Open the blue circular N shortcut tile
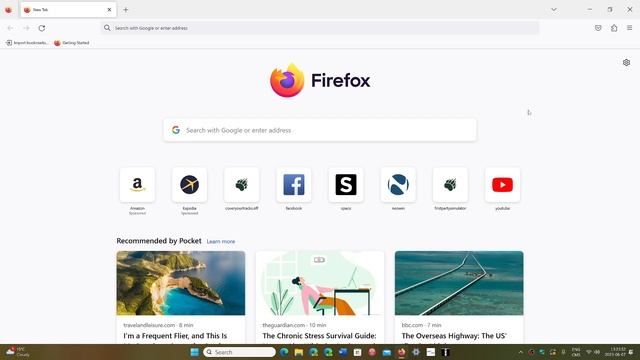This screenshot has height=360, width=640. click(x=398, y=185)
